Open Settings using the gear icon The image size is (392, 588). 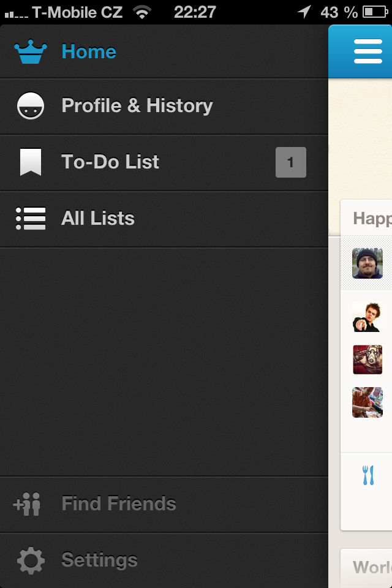tap(31, 559)
